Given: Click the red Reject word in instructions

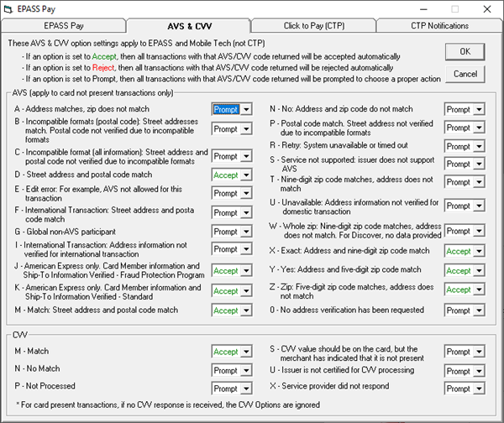Looking at the screenshot, I should click(103, 68).
